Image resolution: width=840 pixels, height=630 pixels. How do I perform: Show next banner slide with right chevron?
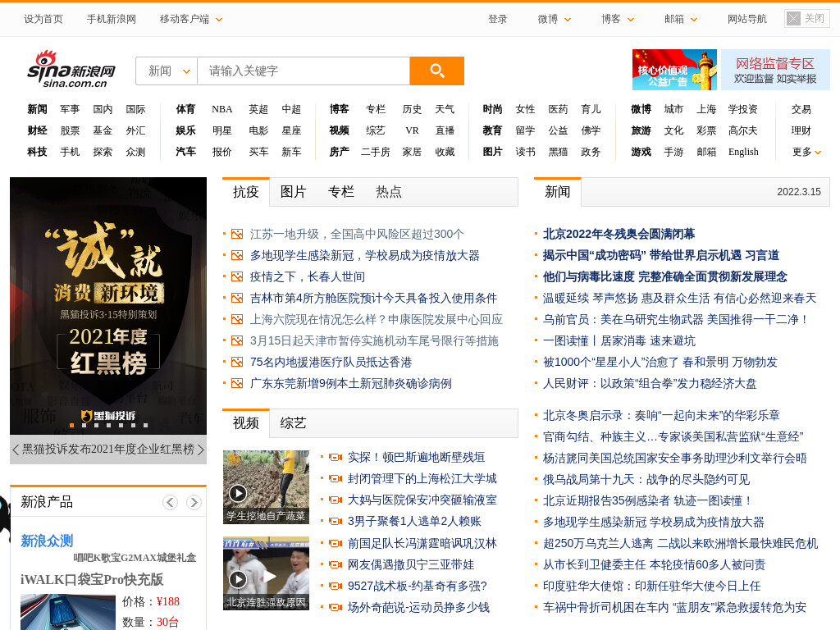pos(201,450)
